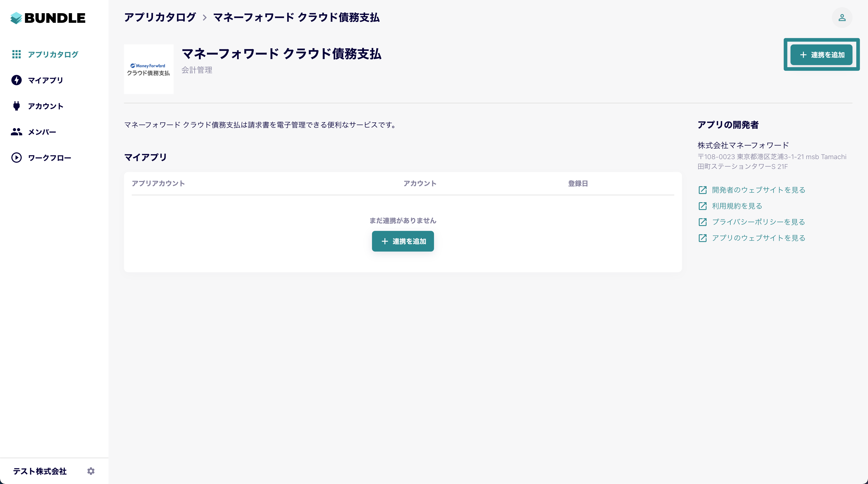Open 利用規約を見る link
Viewport: 868px width, 484px height.
pos(737,206)
